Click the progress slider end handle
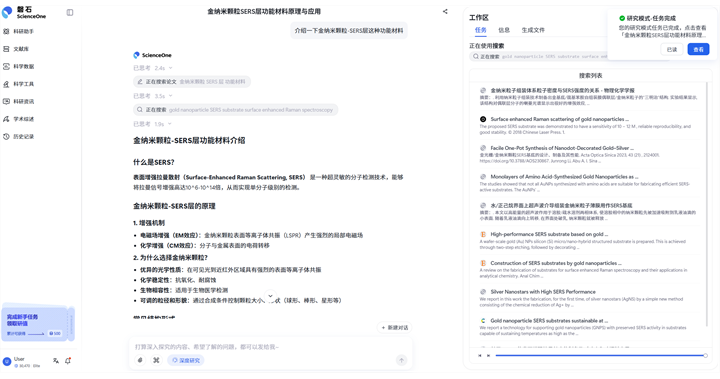Image resolution: width=720 pixels, height=379 pixels. click(705, 356)
